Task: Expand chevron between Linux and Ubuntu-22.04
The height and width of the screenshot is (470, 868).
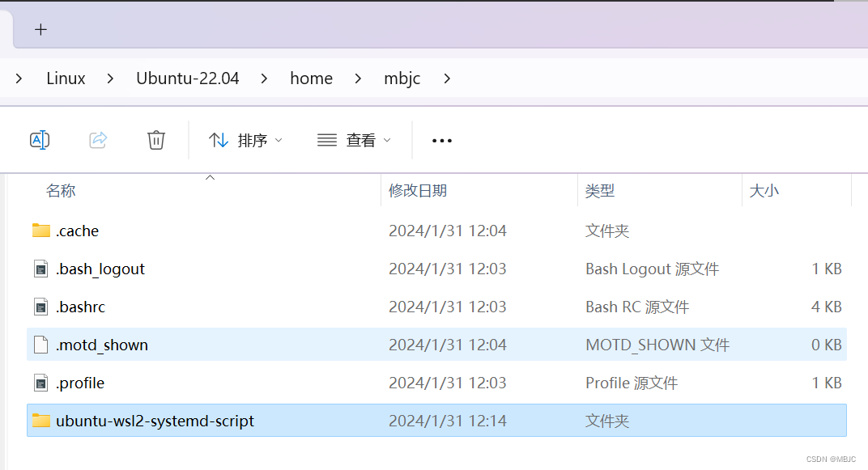Action: click(x=111, y=78)
